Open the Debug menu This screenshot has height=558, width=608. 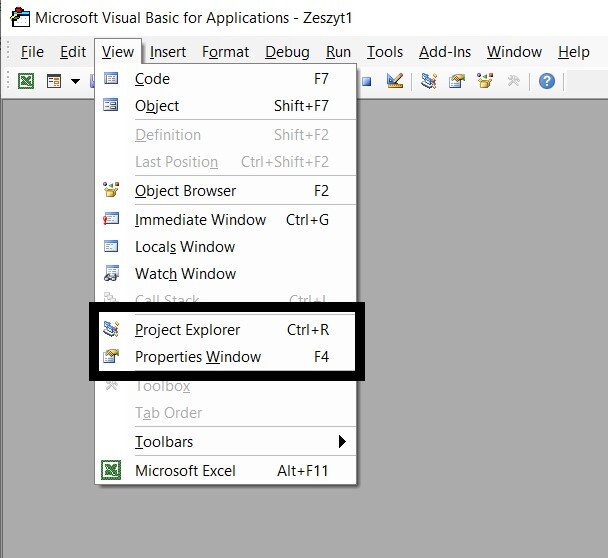click(x=287, y=52)
